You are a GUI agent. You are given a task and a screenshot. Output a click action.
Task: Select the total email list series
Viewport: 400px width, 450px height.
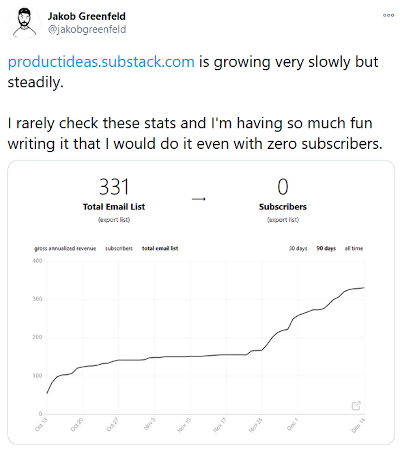pos(160,249)
